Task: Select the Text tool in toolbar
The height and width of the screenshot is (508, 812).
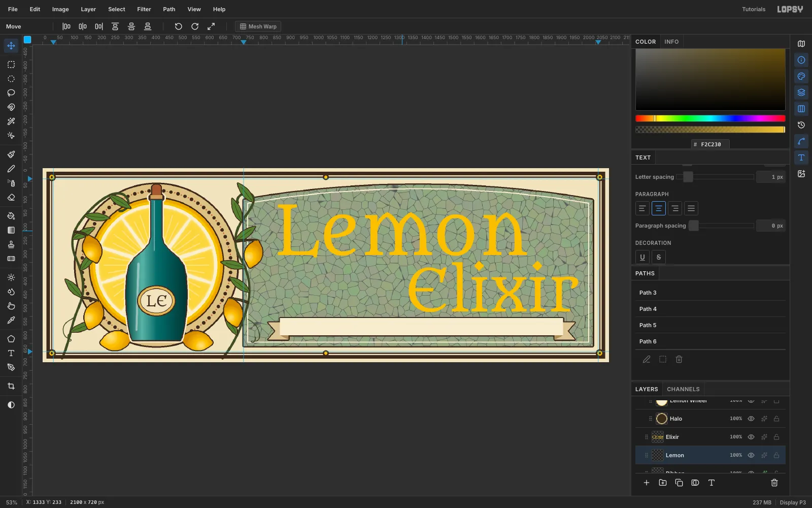Action: click(x=11, y=353)
